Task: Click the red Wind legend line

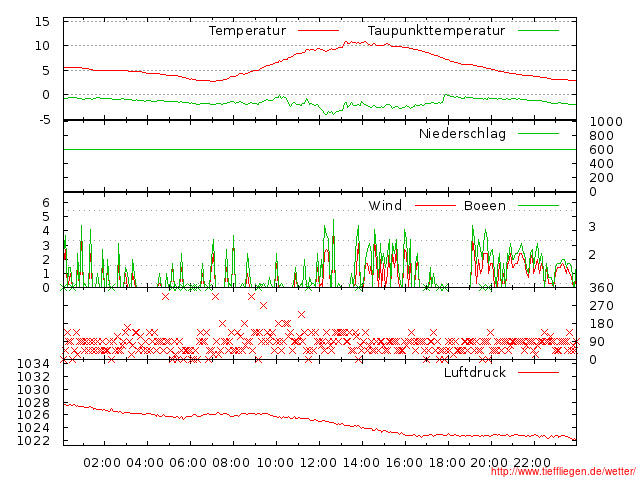Action: pos(435,206)
